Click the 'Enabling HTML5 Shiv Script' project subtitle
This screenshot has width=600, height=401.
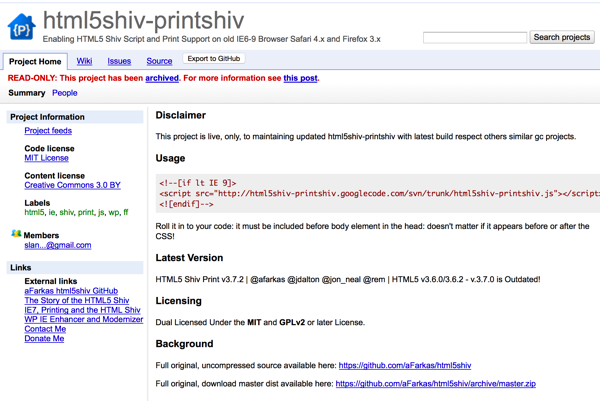tap(212, 39)
